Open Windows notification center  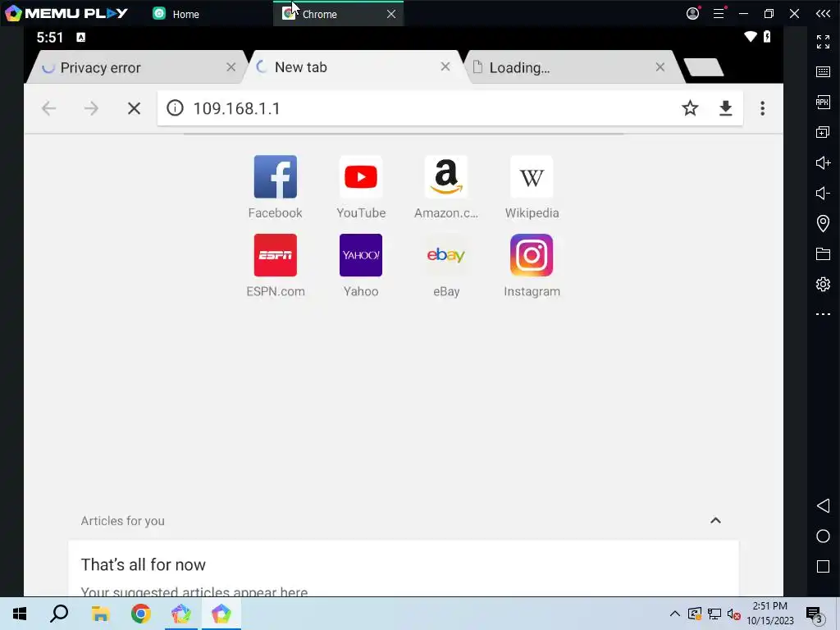(x=815, y=614)
